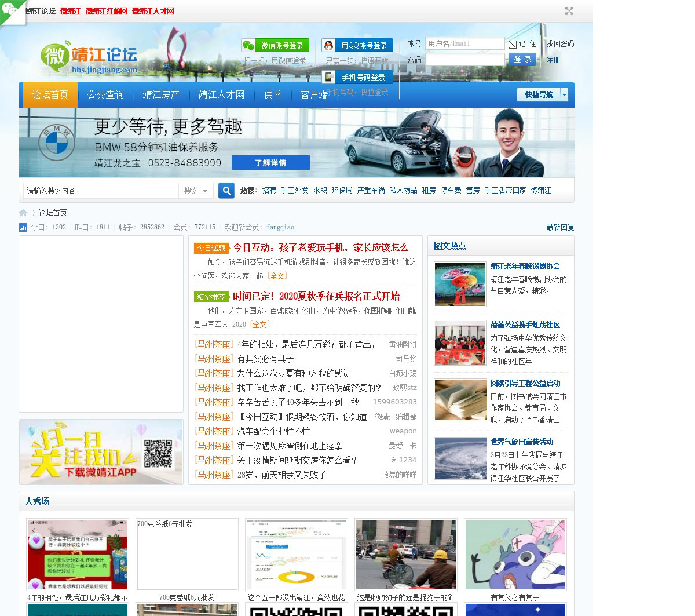Open 大秀场 street photo 这是收购狗子的
This screenshot has height=616, width=695.
(x=405, y=555)
